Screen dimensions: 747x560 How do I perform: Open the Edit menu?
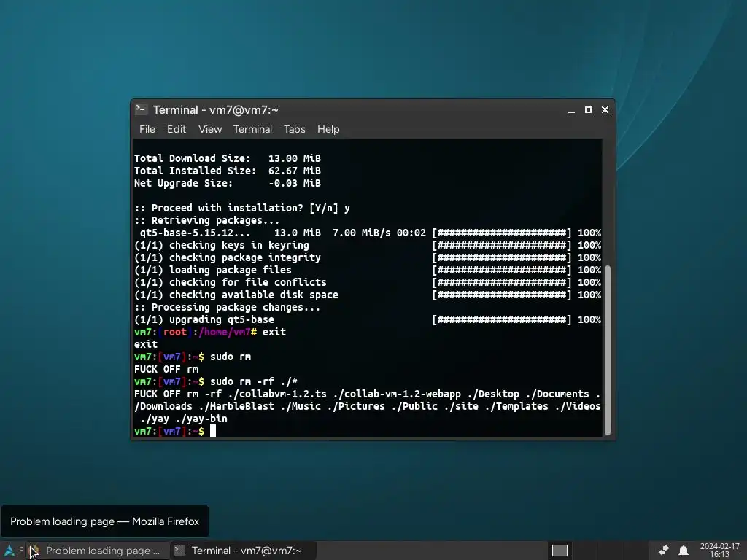[x=177, y=129]
